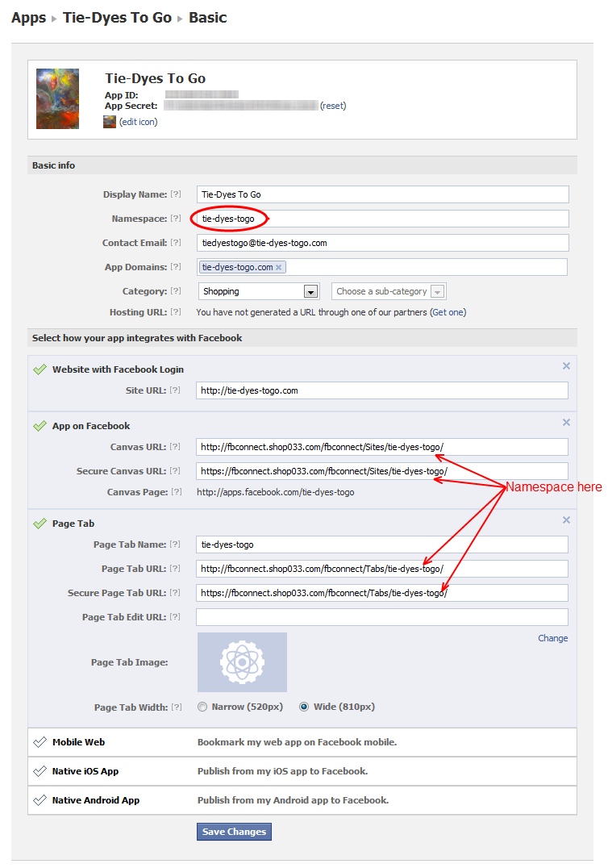Image resolution: width=608 pixels, height=868 pixels.
Task: Focus the Display Name field
Action: [382, 194]
